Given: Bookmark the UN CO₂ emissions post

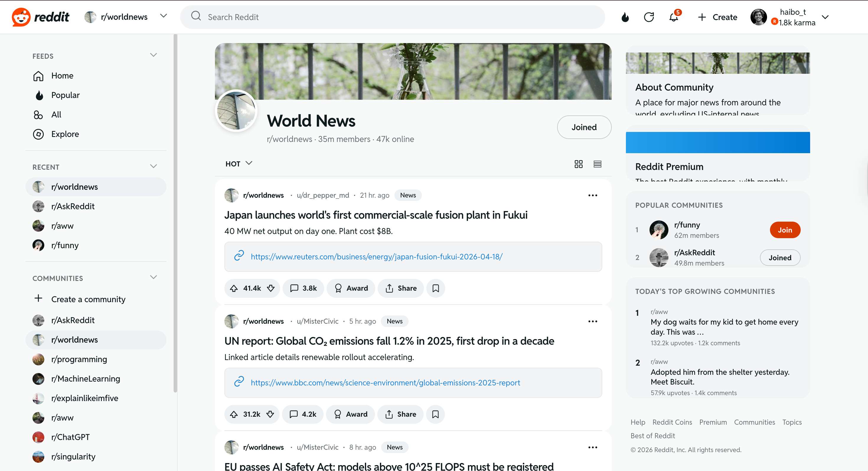Looking at the screenshot, I should click(435, 414).
